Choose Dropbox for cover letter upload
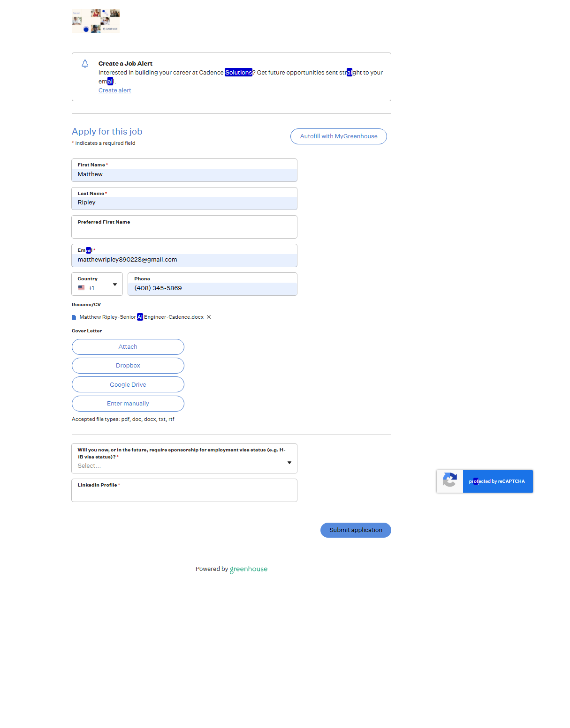The height and width of the screenshot is (728, 570). [x=128, y=366]
